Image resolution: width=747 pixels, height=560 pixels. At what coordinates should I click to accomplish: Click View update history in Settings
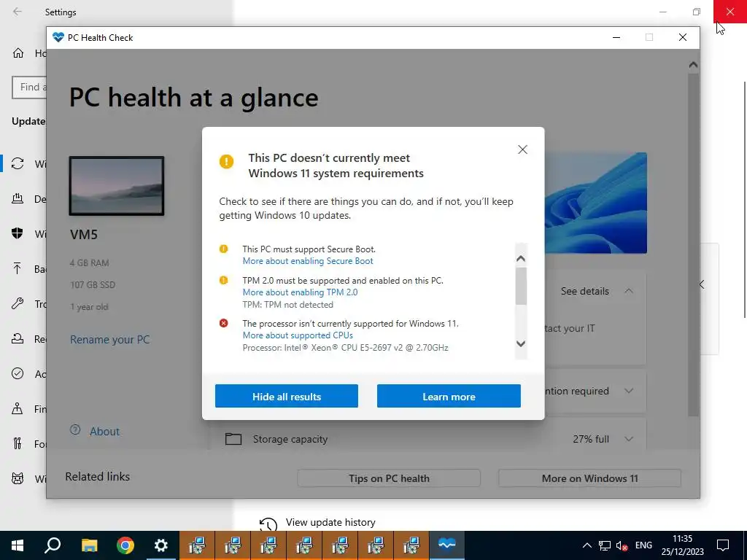tap(330, 522)
